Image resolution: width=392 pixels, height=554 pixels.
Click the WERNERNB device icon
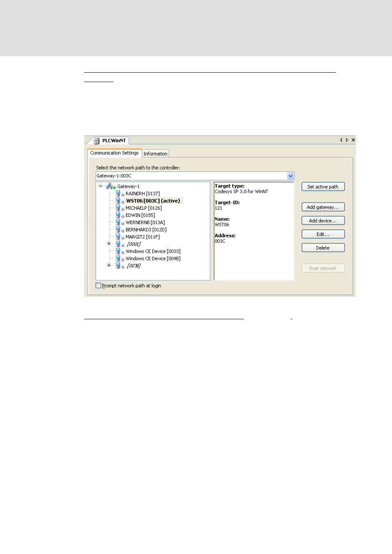click(x=118, y=222)
